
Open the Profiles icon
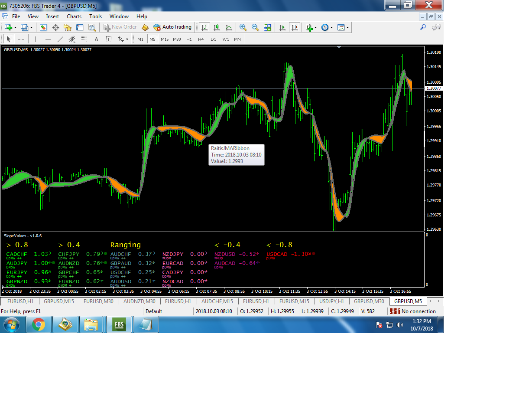point(25,27)
